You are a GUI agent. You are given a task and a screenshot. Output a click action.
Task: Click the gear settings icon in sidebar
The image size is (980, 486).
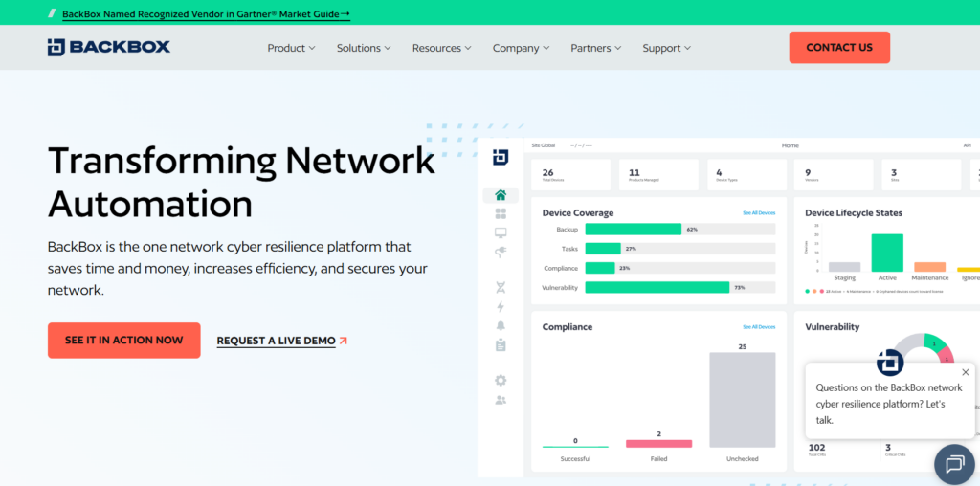pyautogui.click(x=501, y=381)
